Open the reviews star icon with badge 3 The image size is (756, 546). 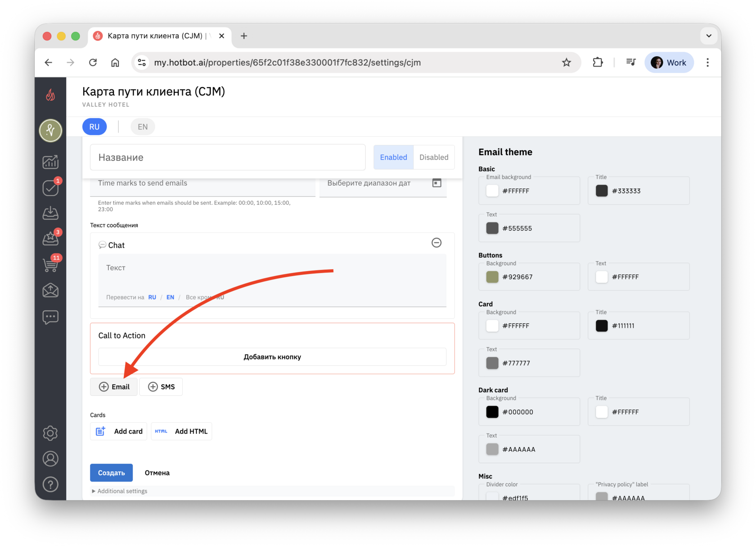click(50, 238)
